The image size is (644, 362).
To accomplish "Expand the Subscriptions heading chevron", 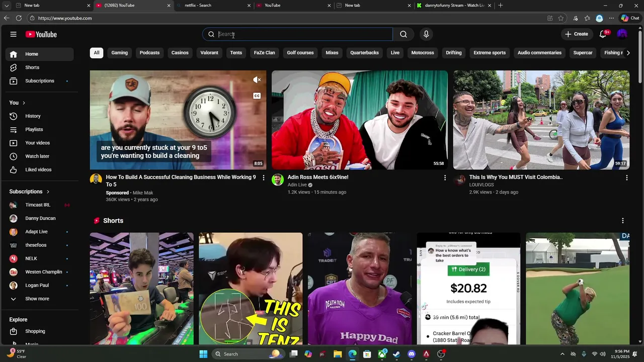I will (x=48, y=192).
